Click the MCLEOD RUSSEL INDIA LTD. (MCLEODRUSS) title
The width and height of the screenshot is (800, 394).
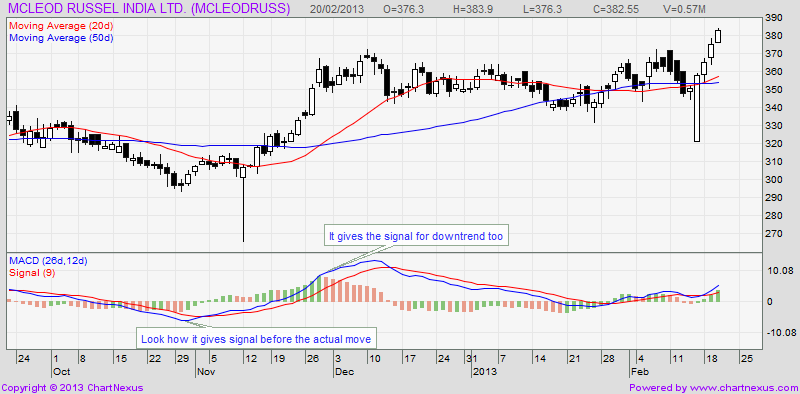(150, 9)
